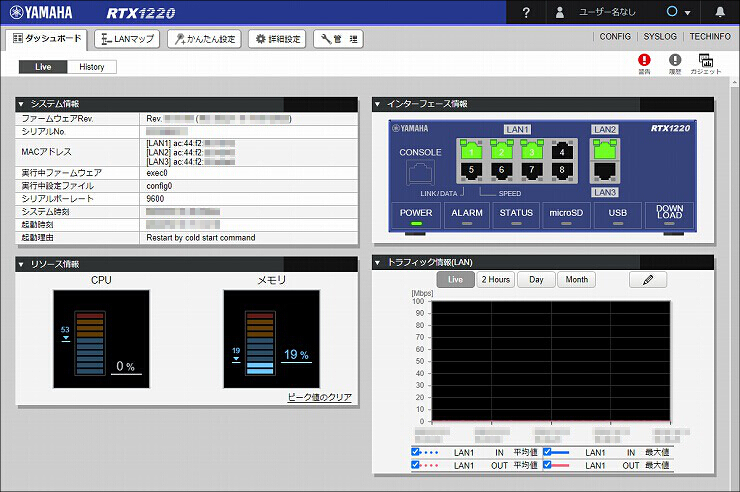
Task: Open the 管理 tab
Action: click(338, 39)
